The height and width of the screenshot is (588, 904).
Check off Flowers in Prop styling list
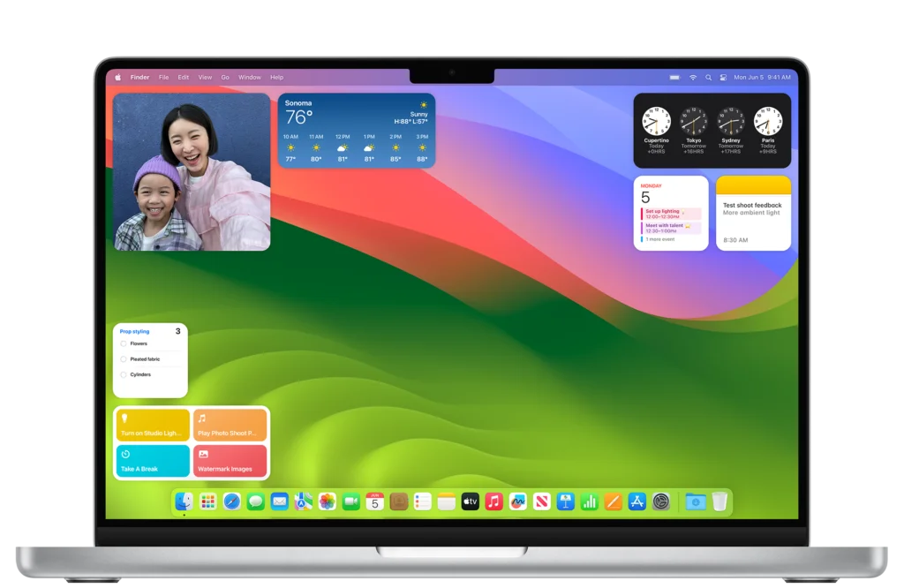coord(124,343)
